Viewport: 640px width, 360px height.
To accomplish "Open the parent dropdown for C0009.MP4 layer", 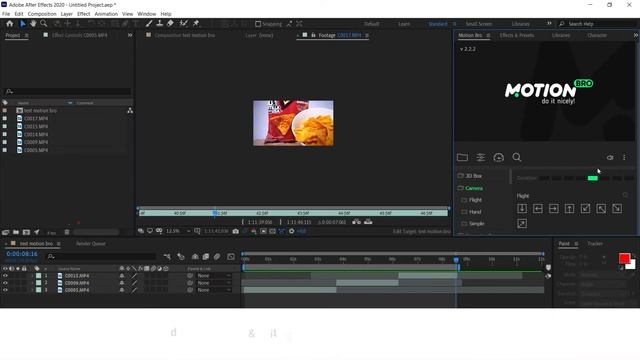I will (x=213, y=283).
